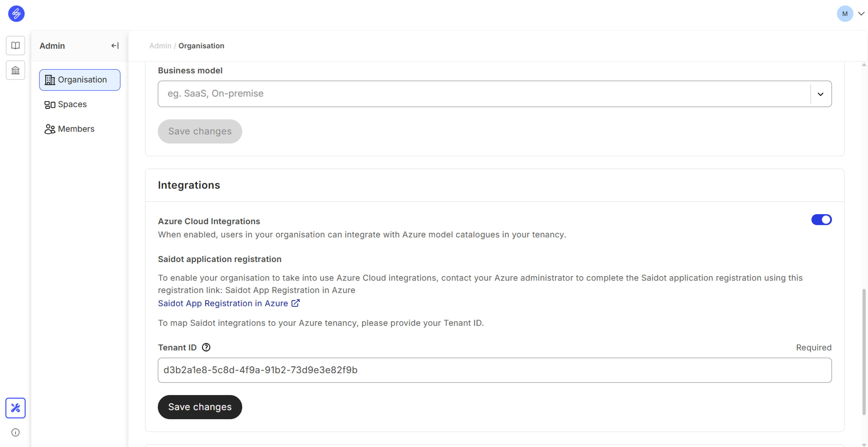This screenshot has width=868, height=447.
Task: Click the Business model combo box field
Action: click(482, 94)
